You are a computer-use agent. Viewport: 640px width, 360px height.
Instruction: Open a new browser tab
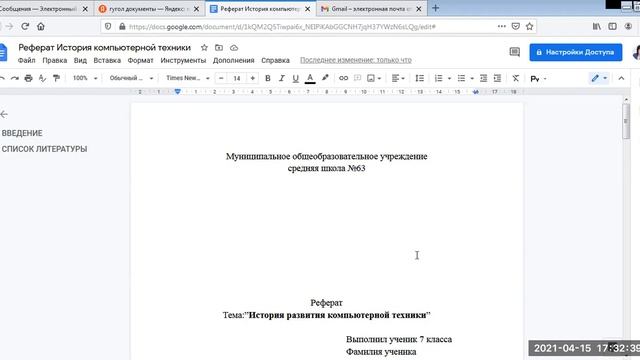coord(436,8)
